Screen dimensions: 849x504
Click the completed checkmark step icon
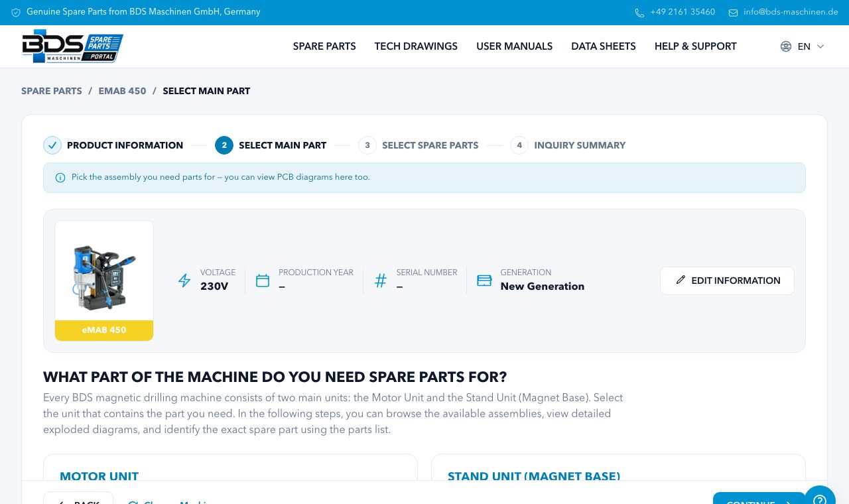point(52,145)
